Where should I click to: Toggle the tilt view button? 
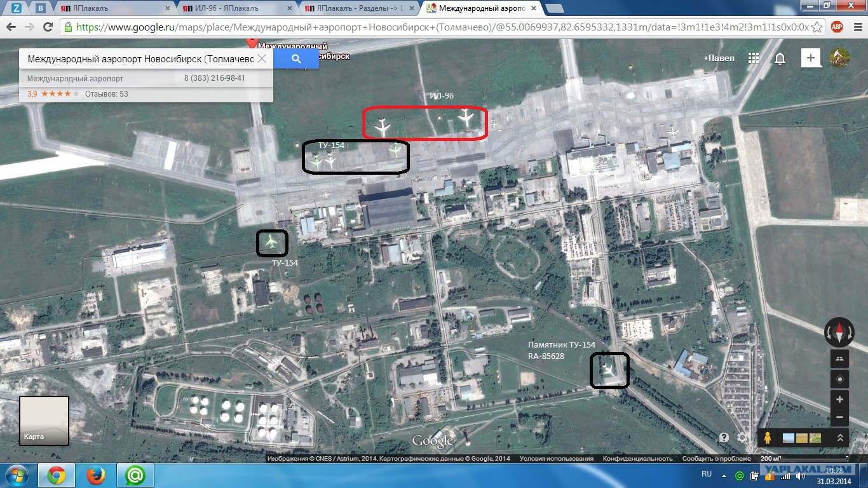839,358
